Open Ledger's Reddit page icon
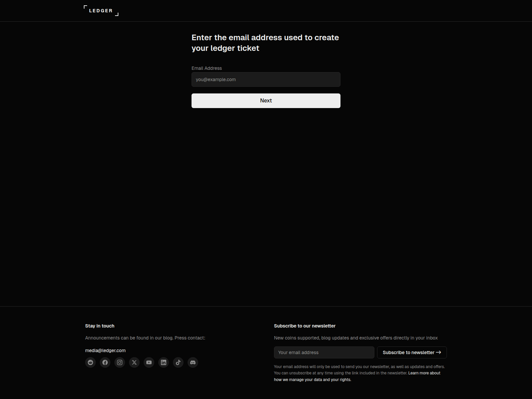The width and height of the screenshot is (532, 399). click(x=90, y=362)
